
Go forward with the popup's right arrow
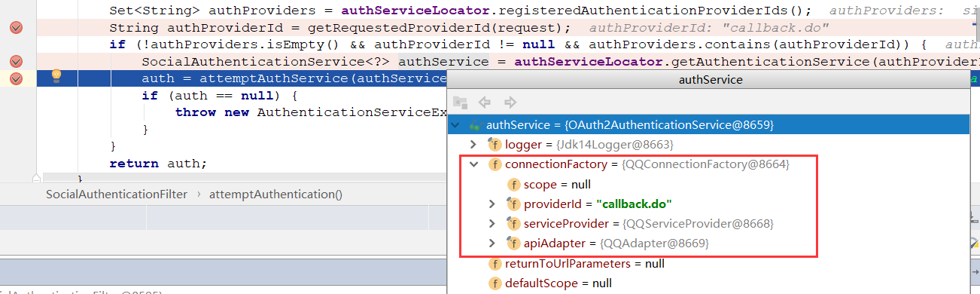[x=510, y=102]
